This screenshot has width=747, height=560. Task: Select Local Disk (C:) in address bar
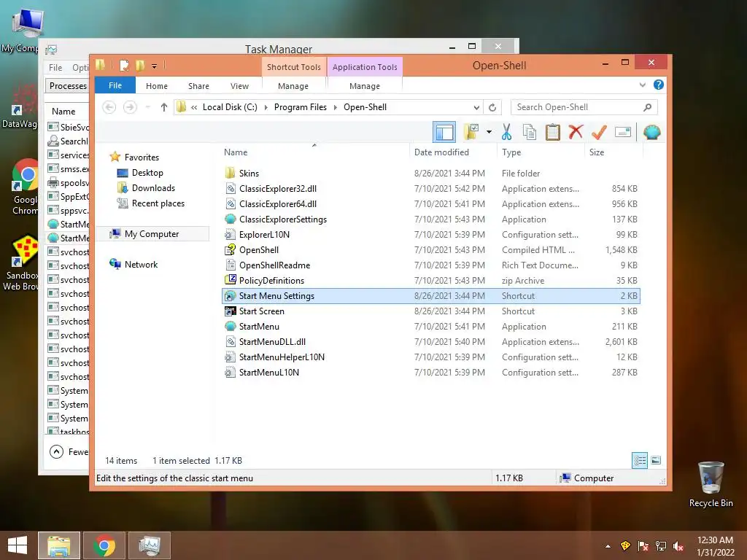point(230,107)
